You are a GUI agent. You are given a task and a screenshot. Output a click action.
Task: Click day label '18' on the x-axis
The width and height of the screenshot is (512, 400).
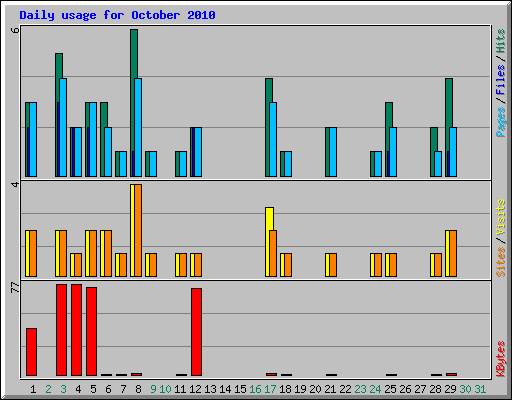pyautogui.click(x=285, y=389)
